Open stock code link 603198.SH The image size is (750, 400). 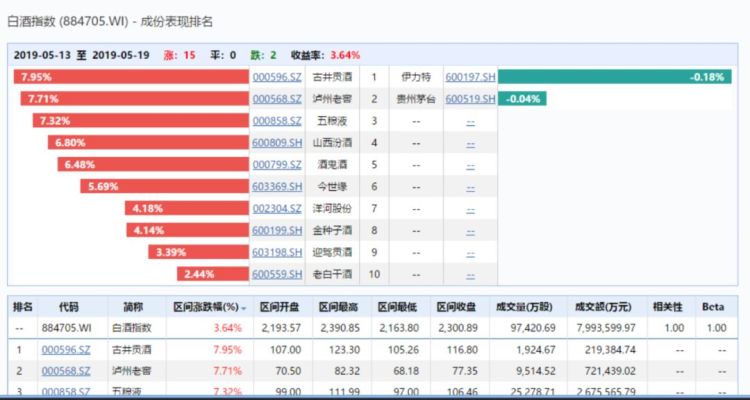[x=277, y=252]
